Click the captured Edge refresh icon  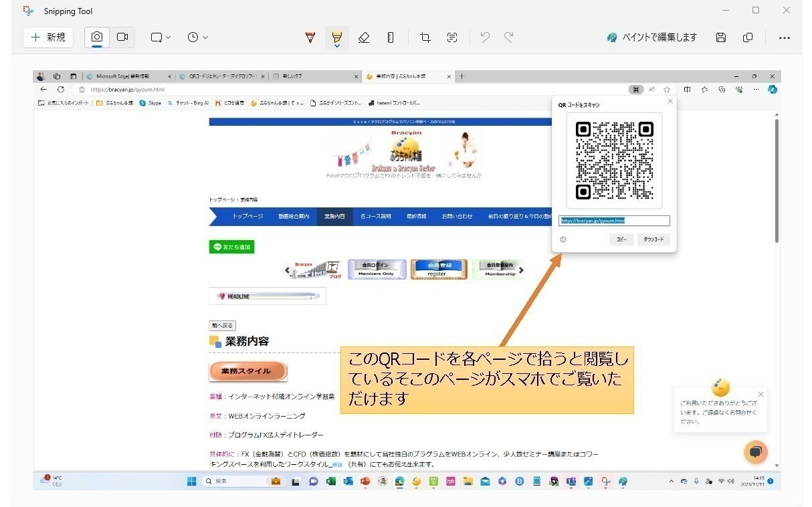61,89
